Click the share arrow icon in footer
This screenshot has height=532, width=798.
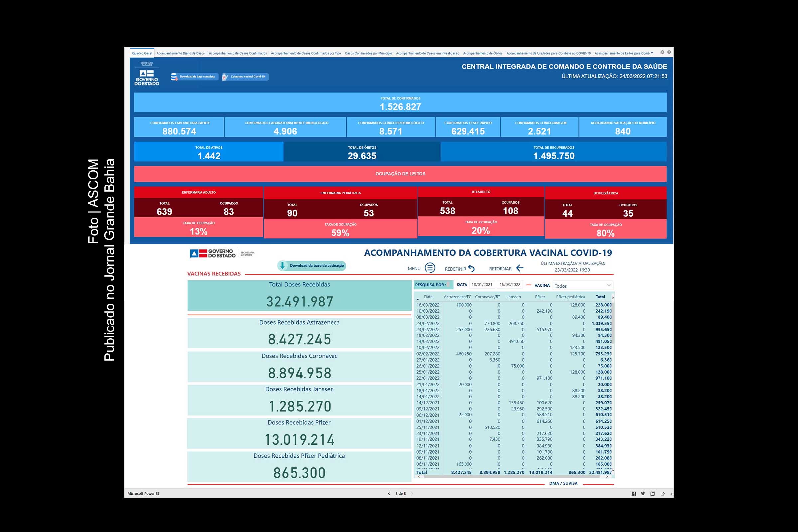click(662, 494)
